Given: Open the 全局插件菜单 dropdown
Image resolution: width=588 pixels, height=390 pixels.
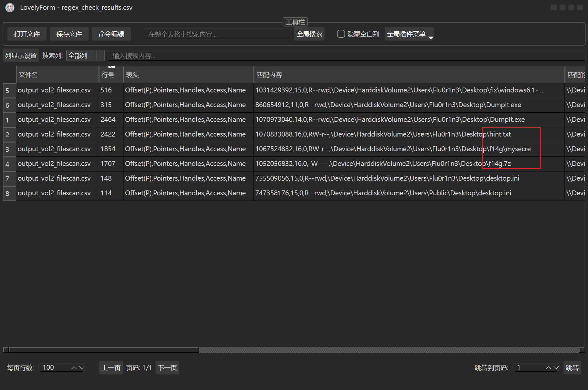Looking at the screenshot, I should pos(409,34).
